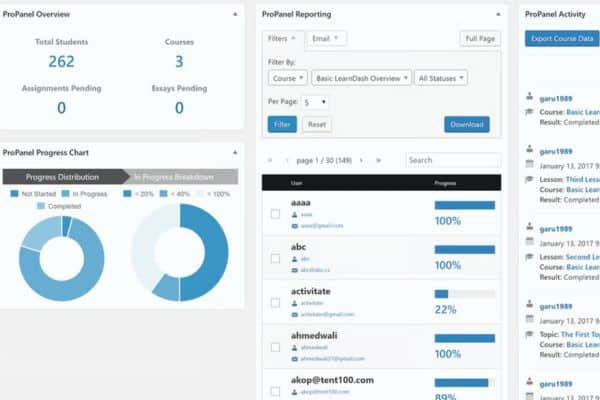Viewport: 600px width, 400px height.
Task: Go to first page arrow in pagination
Action: pos(270,160)
